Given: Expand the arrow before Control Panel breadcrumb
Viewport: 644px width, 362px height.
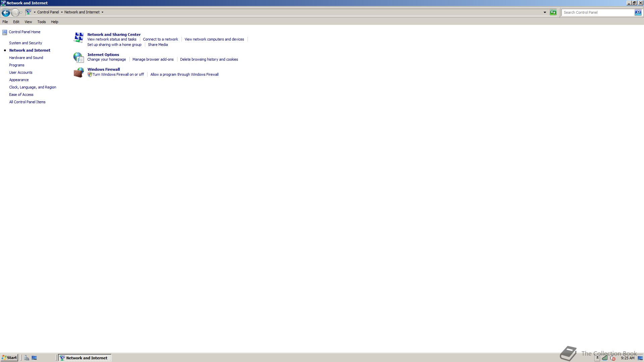Looking at the screenshot, I should click(35, 12).
